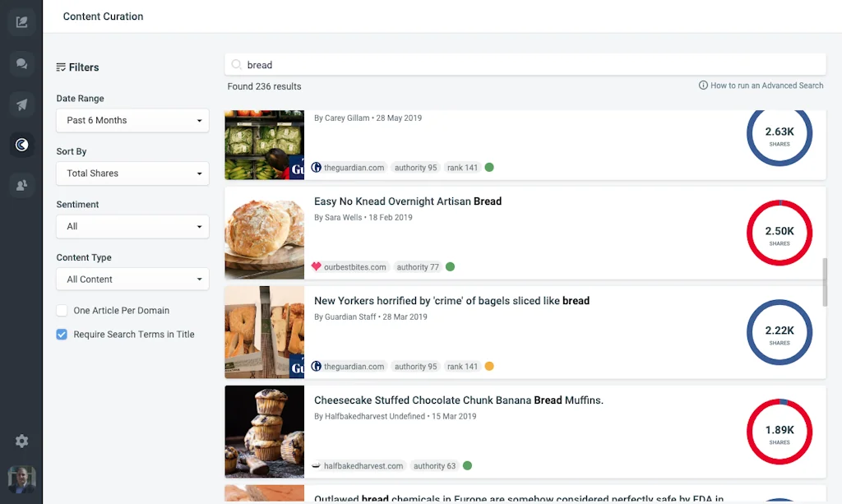Open the Inbox chat bubble icon

pos(21,63)
